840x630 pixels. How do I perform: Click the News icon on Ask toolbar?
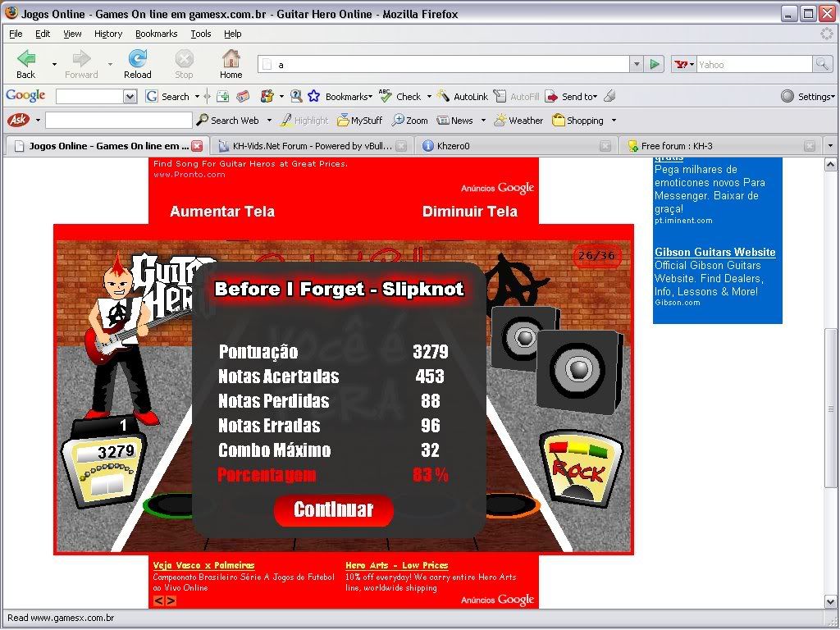click(442, 121)
